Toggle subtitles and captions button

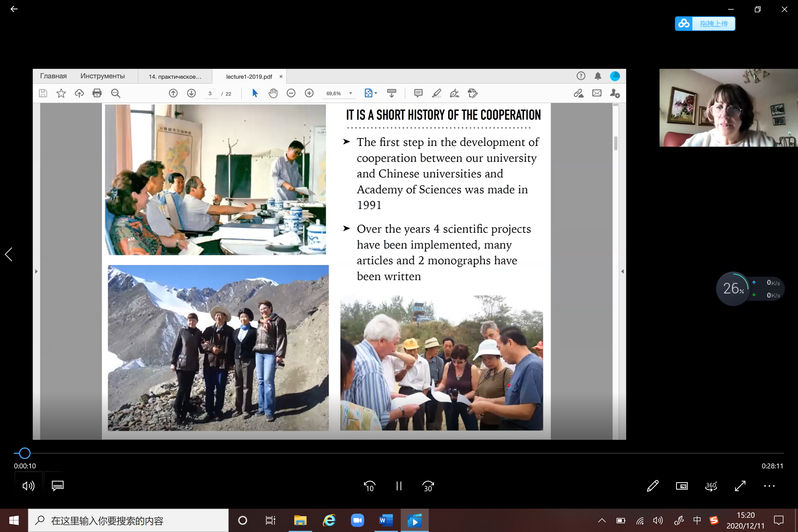pyautogui.click(x=57, y=486)
